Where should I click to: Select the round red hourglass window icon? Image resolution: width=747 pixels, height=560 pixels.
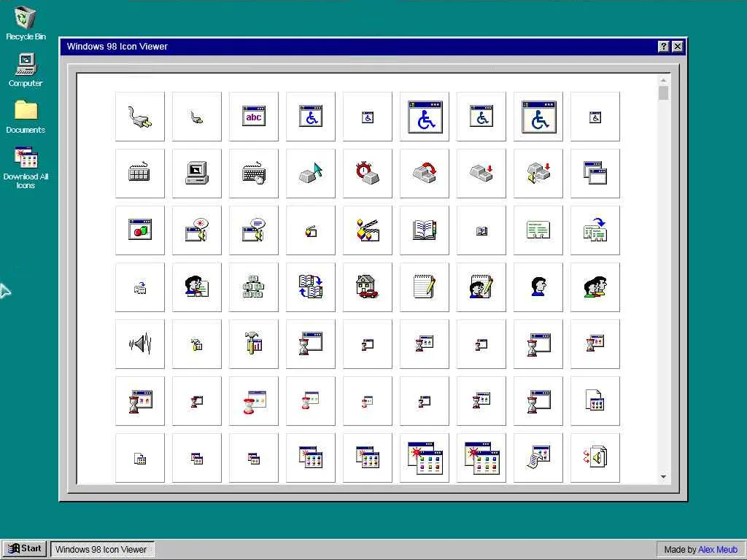(253, 401)
